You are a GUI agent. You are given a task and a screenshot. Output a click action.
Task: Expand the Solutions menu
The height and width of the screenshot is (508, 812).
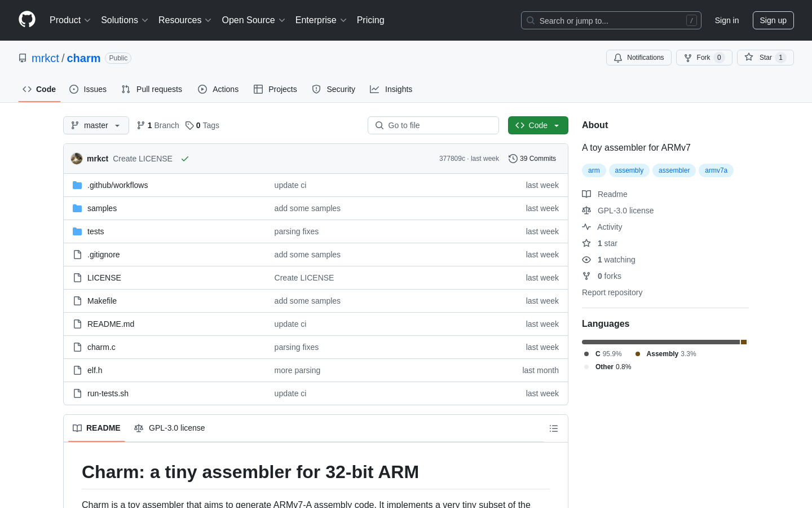125,20
